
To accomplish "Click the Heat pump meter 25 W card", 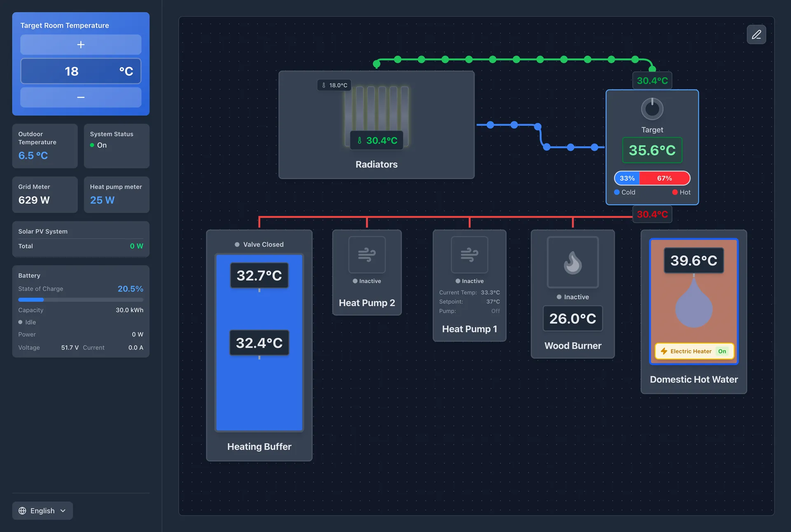I will point(117,195).
